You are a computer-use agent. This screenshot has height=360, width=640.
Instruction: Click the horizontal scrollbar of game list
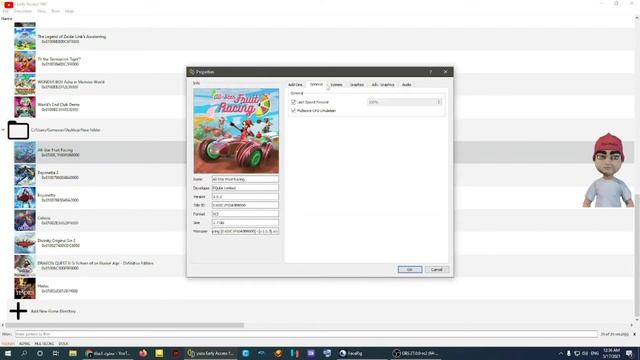[x=125, y=325]
